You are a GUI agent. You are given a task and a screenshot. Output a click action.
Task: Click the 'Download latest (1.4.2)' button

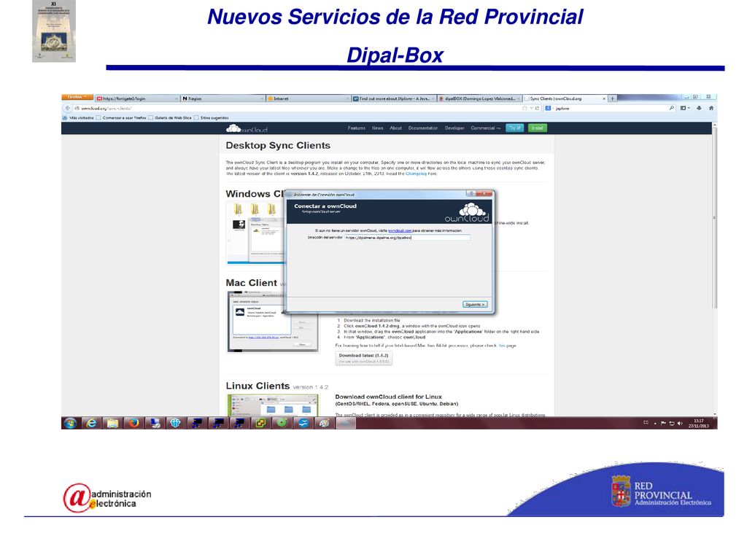click(363, 358)
